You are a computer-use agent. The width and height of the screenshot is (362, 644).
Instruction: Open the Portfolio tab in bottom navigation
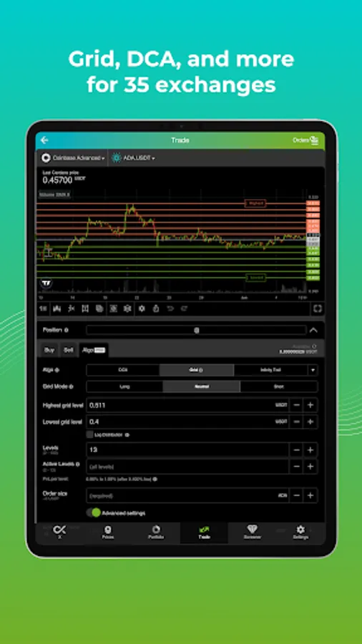[156, 532]
